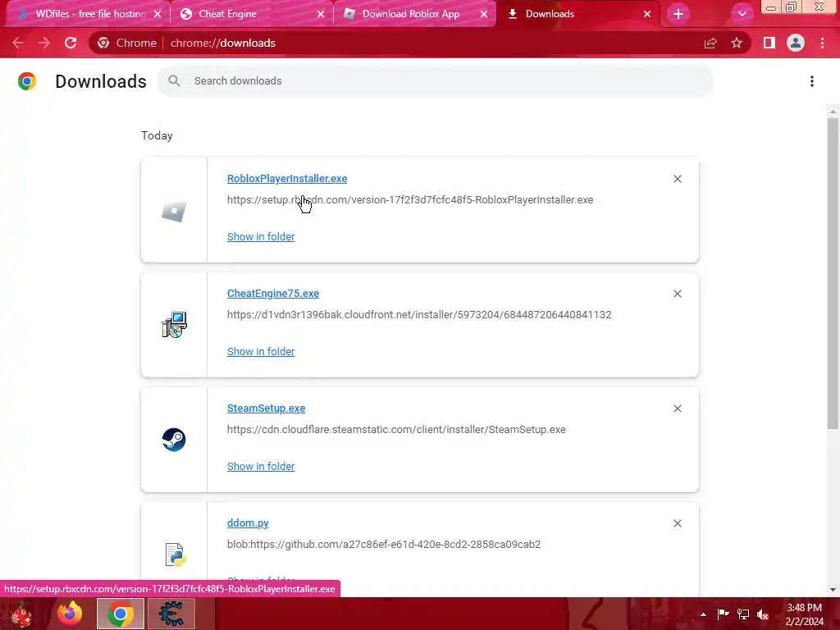
Task: Bookmark this page with the star icon
Action: (x=737, y=43)
